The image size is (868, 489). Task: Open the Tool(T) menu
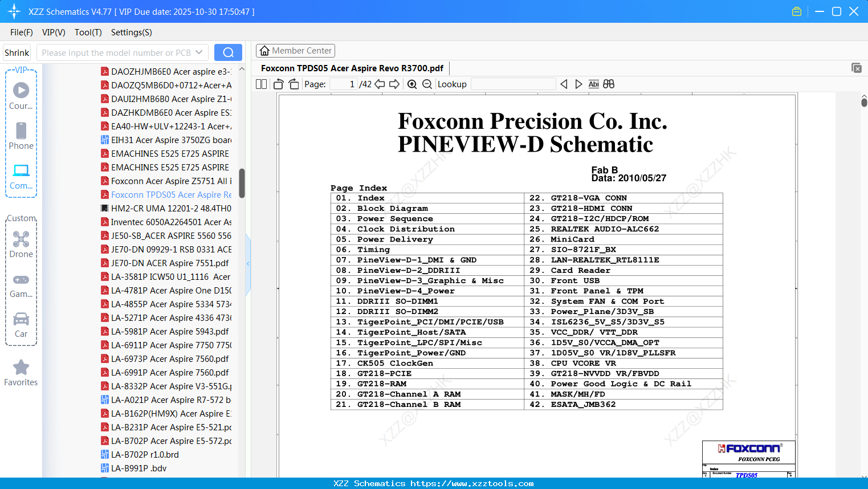pyautogui.click(x=88, y=32)
